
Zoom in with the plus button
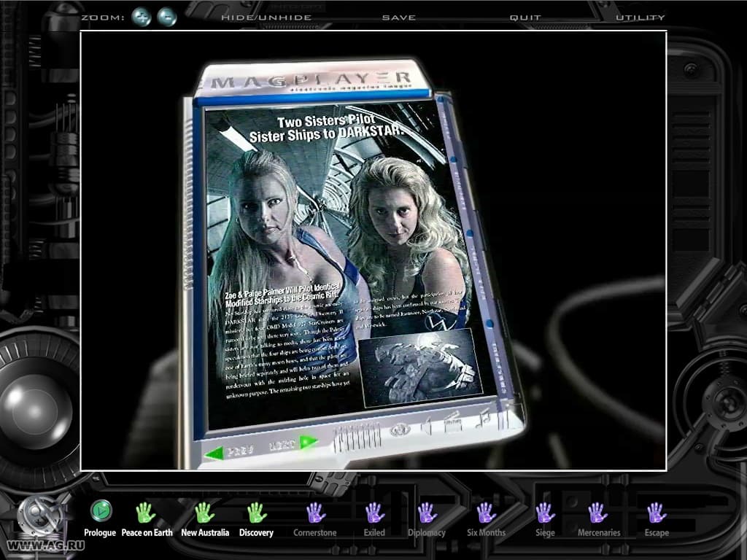tap(142, 17)
